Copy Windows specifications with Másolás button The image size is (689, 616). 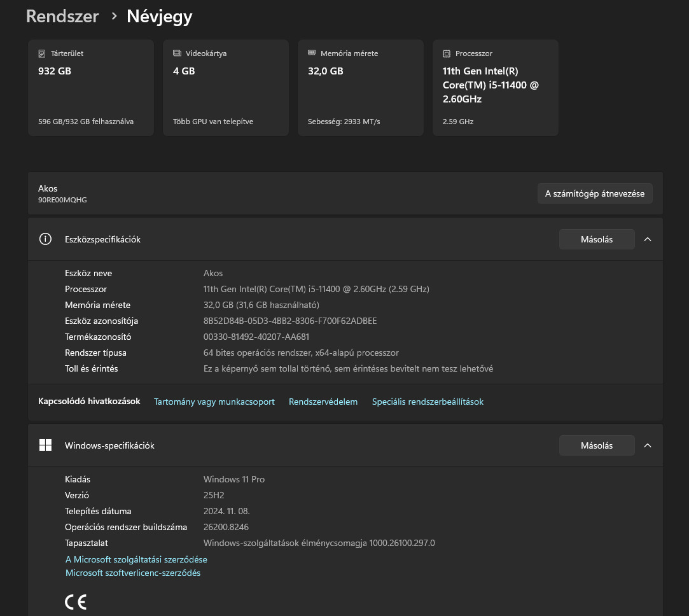597,445
